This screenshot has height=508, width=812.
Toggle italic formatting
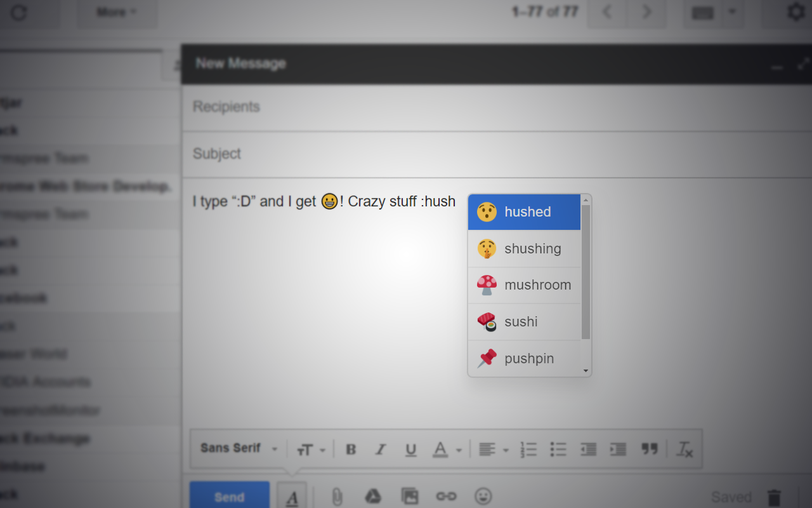(381, 450)
